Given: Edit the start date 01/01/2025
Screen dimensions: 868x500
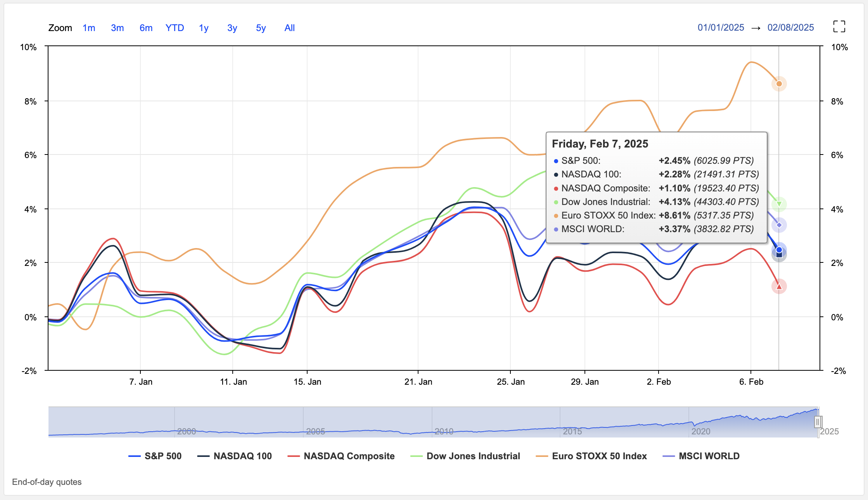Looking at the screenshot, I should 721,28.
